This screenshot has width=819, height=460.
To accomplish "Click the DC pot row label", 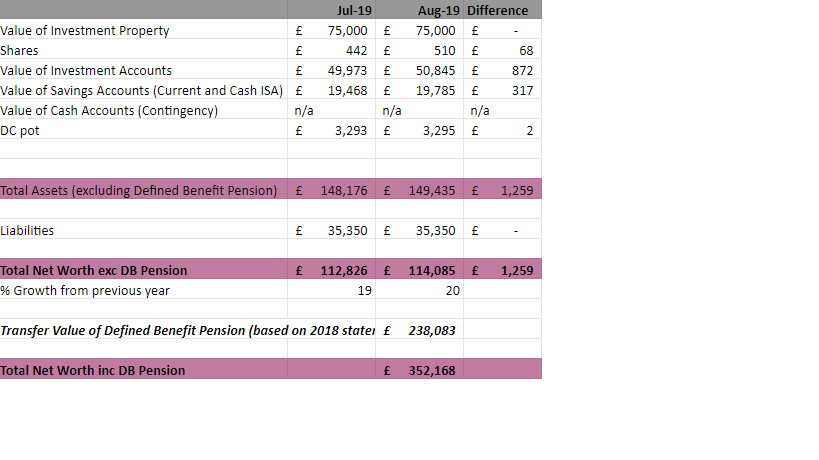I will [x=20, y=130].
